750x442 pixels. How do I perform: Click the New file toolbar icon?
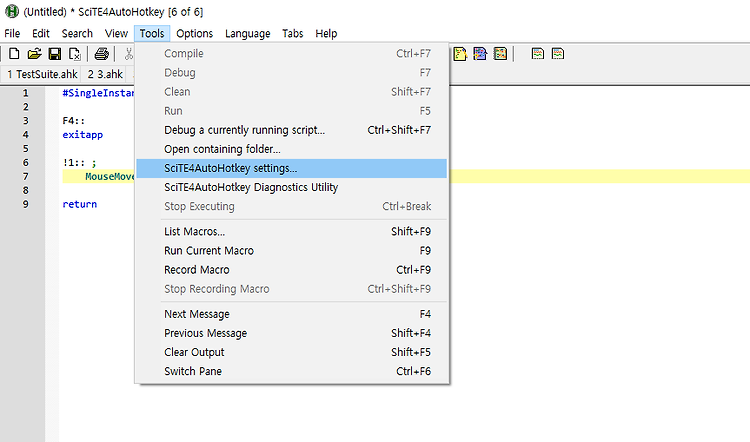click(14, 54)
